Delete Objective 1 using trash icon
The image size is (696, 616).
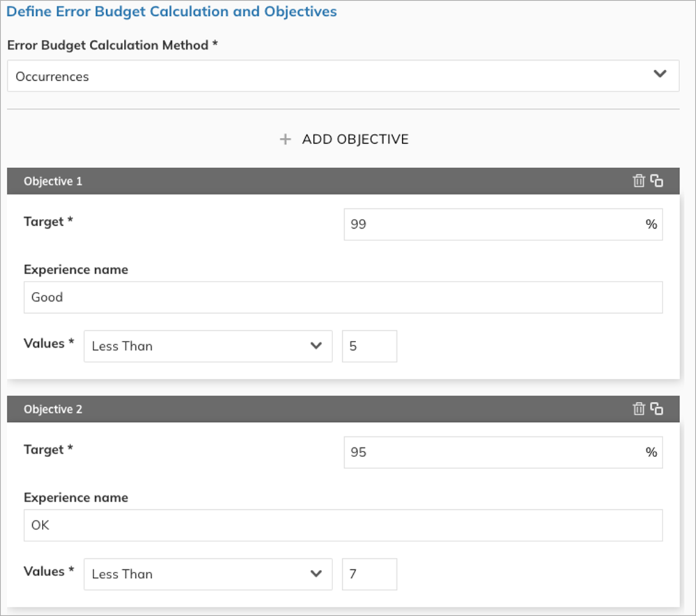pyautogui.click(x=639, y=181)
